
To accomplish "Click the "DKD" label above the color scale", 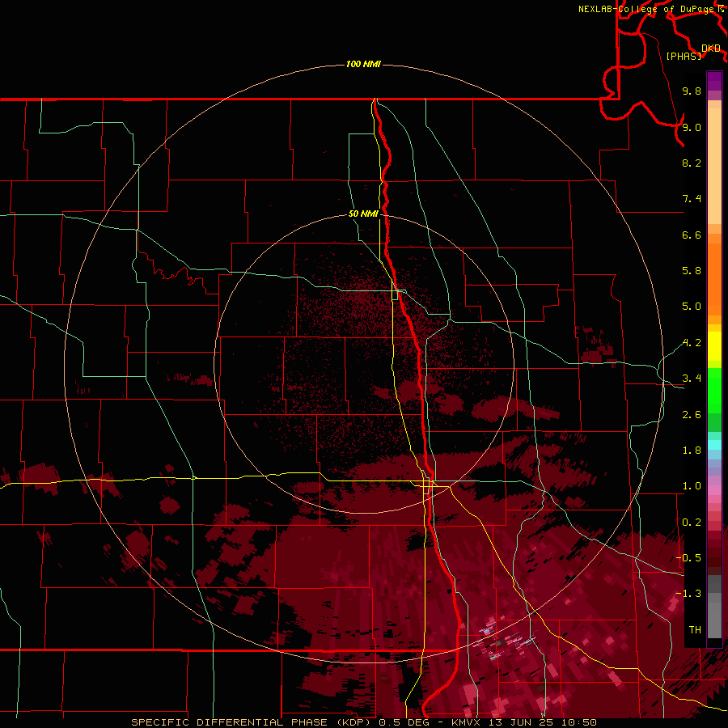I will click(711, 48).
